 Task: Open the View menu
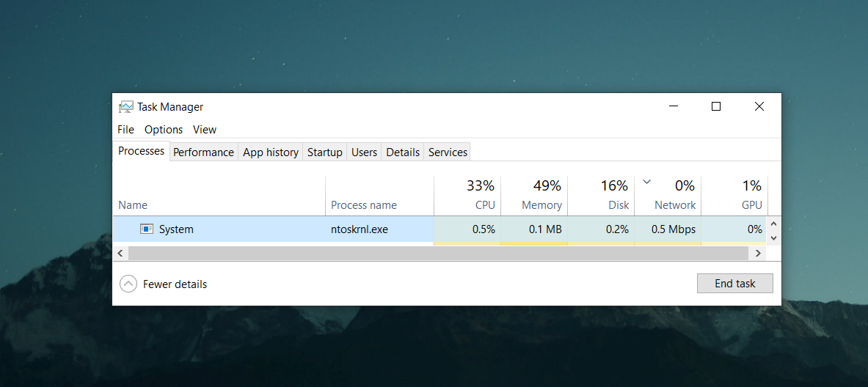(x=205, y=130)
